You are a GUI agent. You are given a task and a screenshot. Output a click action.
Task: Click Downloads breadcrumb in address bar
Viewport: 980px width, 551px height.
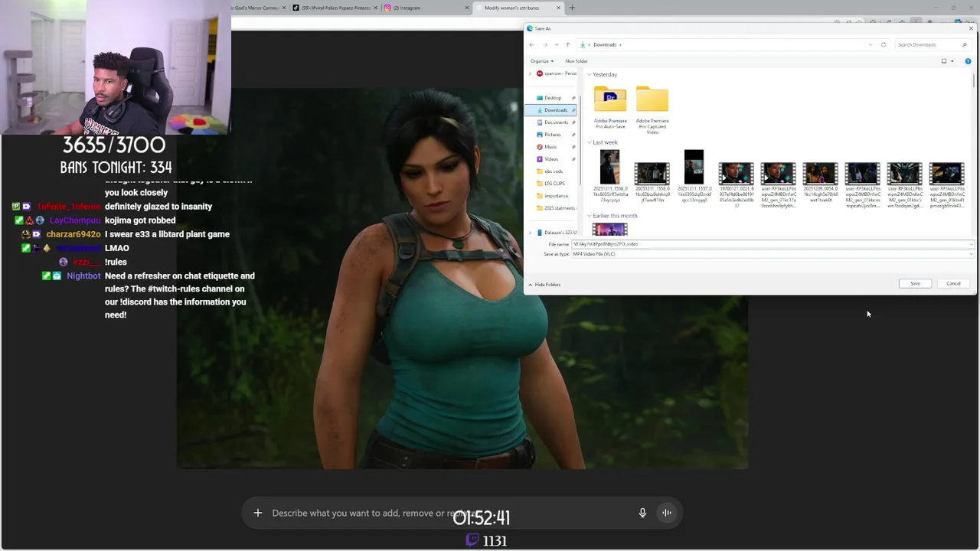[x=605, y=44]
